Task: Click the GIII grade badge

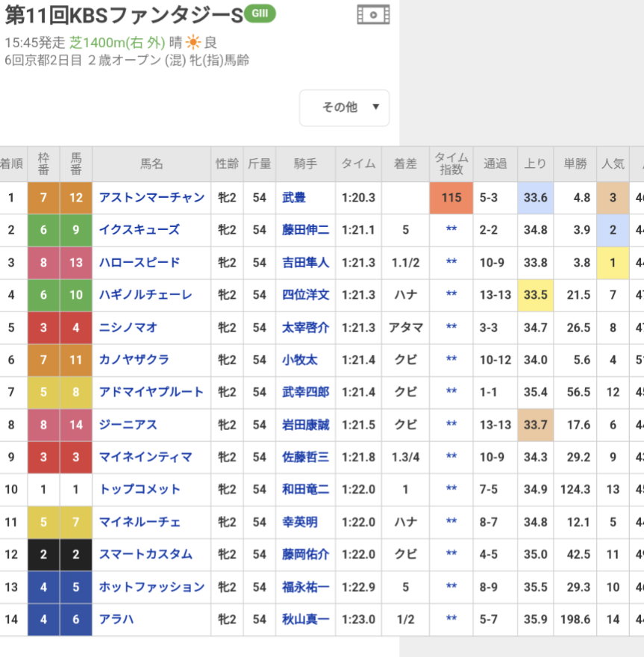Action: pos(260,13)
